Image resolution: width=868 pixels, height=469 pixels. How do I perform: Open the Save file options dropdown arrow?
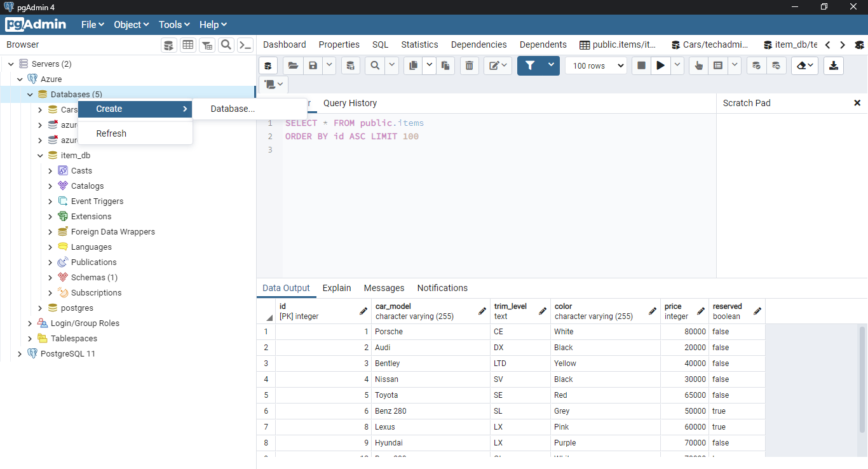tap(329, 65)
